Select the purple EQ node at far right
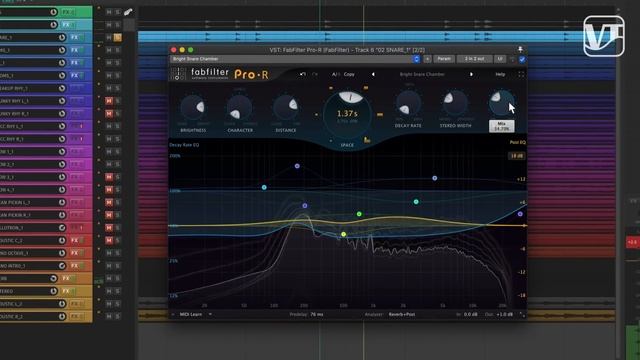 520,214
